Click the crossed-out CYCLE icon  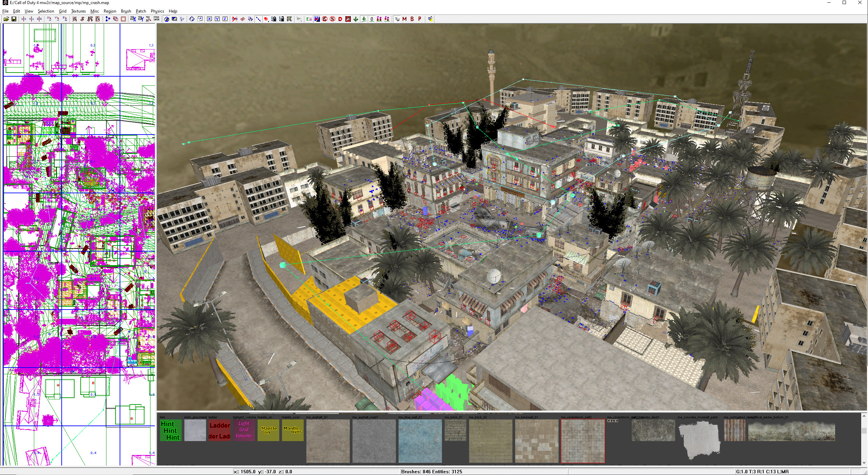pos(235,19)
